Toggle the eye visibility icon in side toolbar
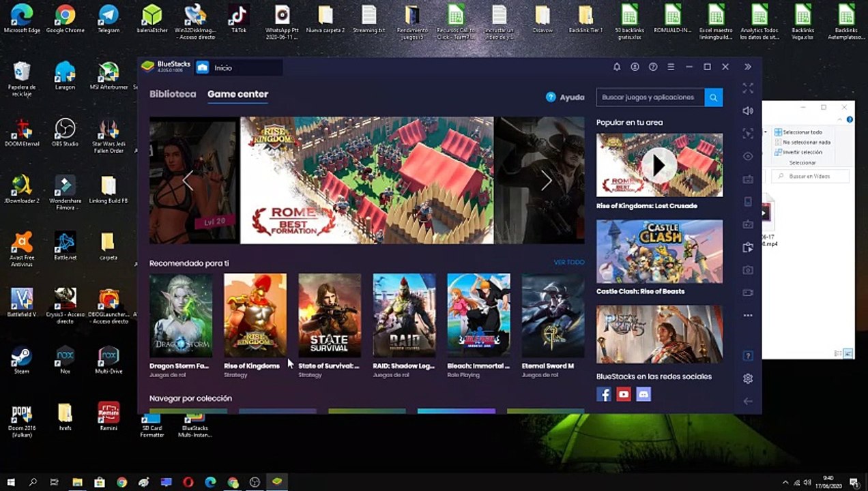868x491 pixels. [x=748, y=156]
